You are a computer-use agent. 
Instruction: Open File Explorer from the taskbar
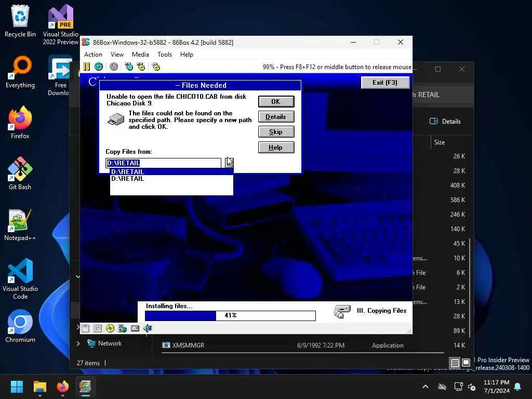click(x=39, y=387)
